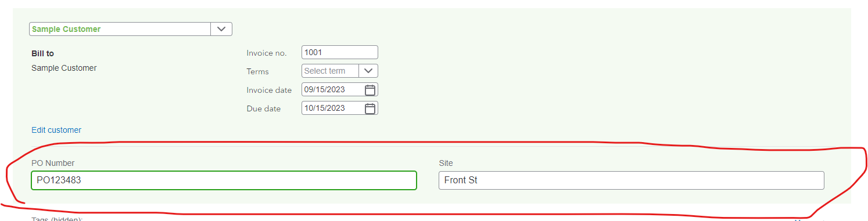
Task: Click the Site label
Action: tap(446, 163)
